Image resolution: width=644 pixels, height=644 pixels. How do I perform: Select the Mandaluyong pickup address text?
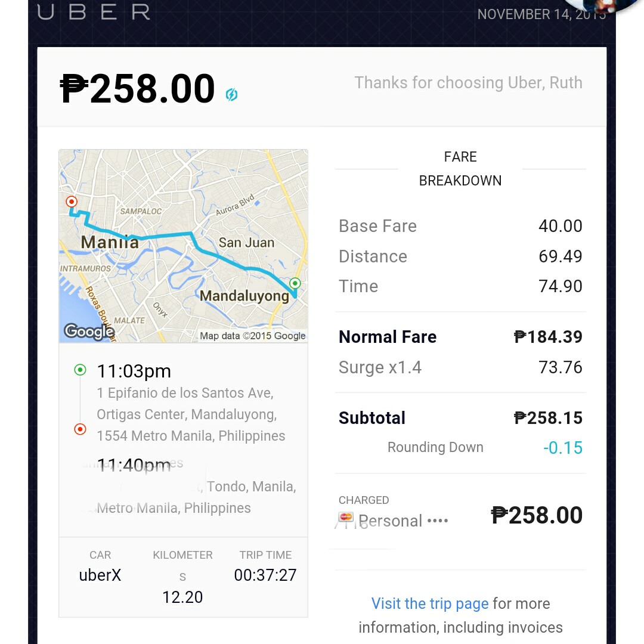point(191,414)
